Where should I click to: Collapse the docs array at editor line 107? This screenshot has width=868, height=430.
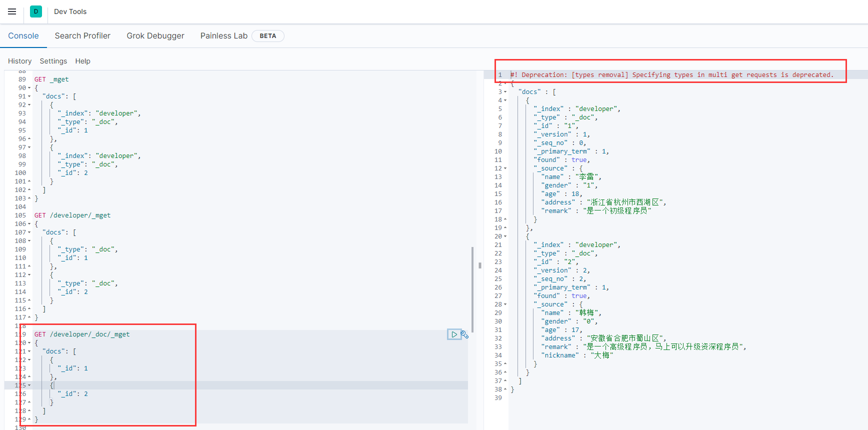click(29, 232)
